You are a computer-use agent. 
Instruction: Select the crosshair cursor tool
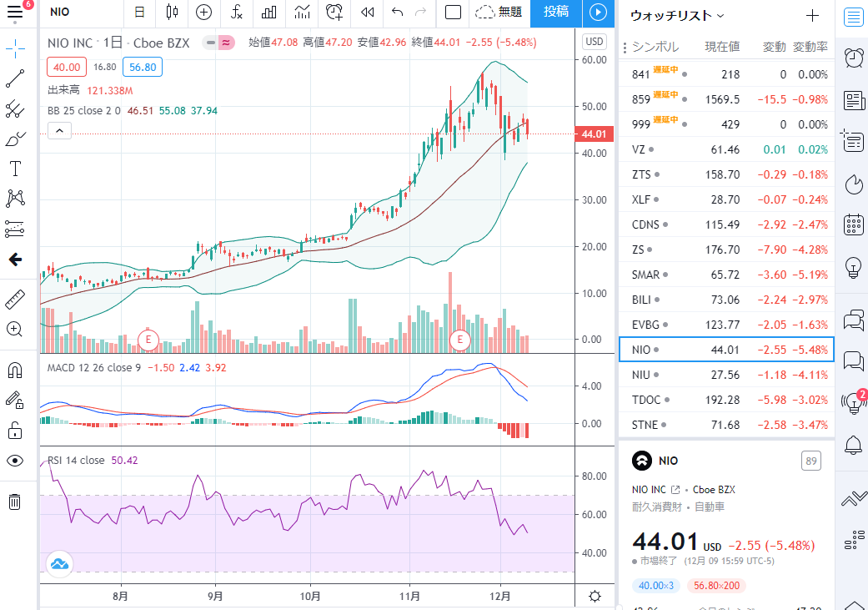(x=15, y=48)
